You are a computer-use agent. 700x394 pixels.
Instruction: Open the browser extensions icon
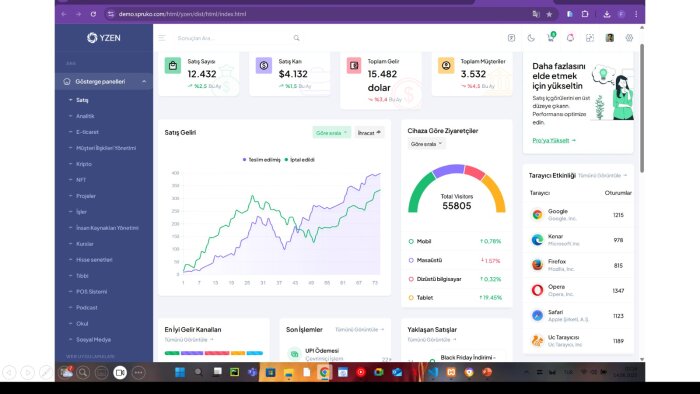pyautogui.click(x=585, y=14)
